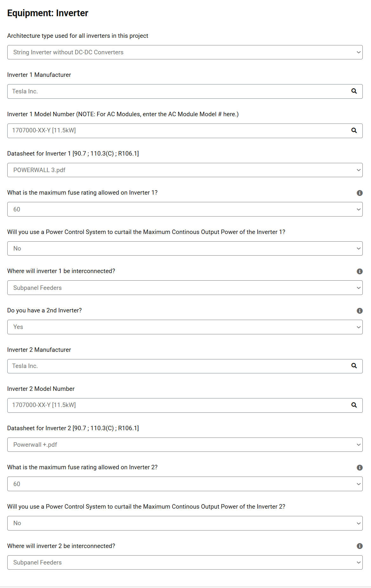Open Inverter 1 maximum fuse rating dropdown

coord(185,209)
